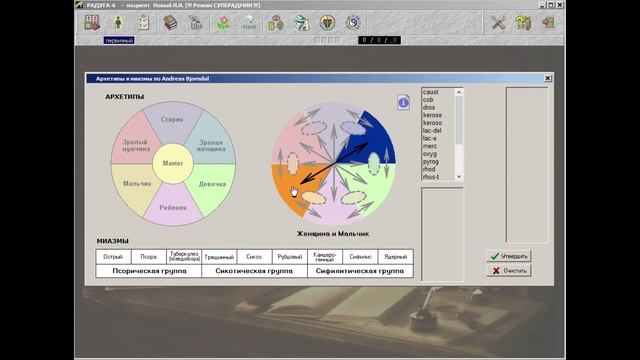This screenshot has height=360, width=640.
Task: Click the remedy list scrollbar thumb
Action: click(459, 120)
